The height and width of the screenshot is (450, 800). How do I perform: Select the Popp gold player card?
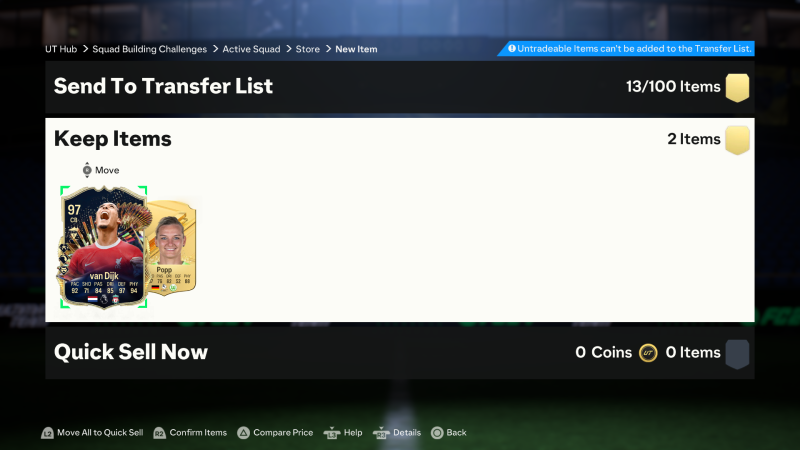pyautogui.click(x=172, y=247)
